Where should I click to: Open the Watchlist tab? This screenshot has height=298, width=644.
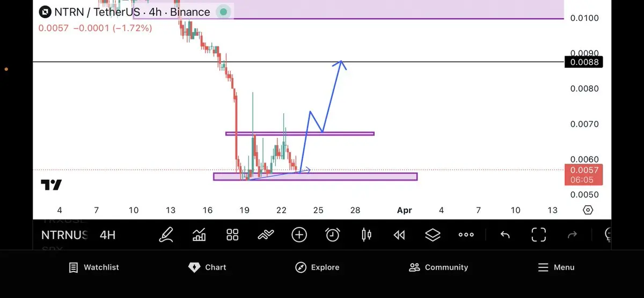click(x=94, y=267)
